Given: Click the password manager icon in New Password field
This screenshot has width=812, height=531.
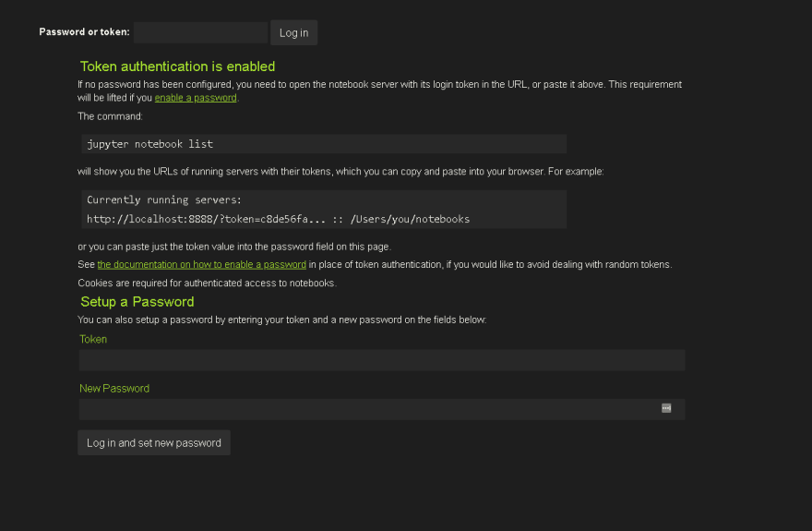Looking at the screenshot, I should point(666,408).
